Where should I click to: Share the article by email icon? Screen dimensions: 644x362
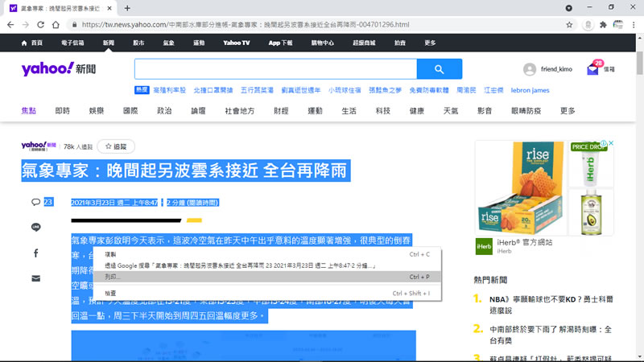pyautogui.click(x=36, y=278)
